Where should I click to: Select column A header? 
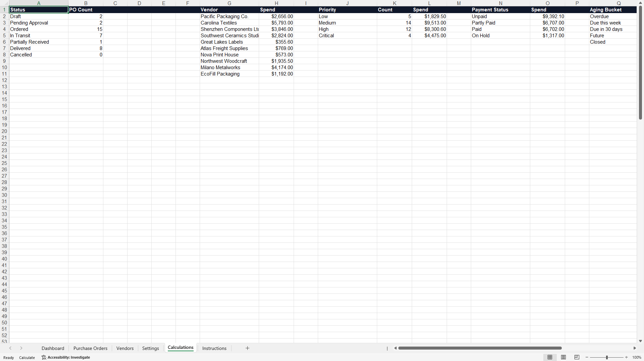[39, 3]
